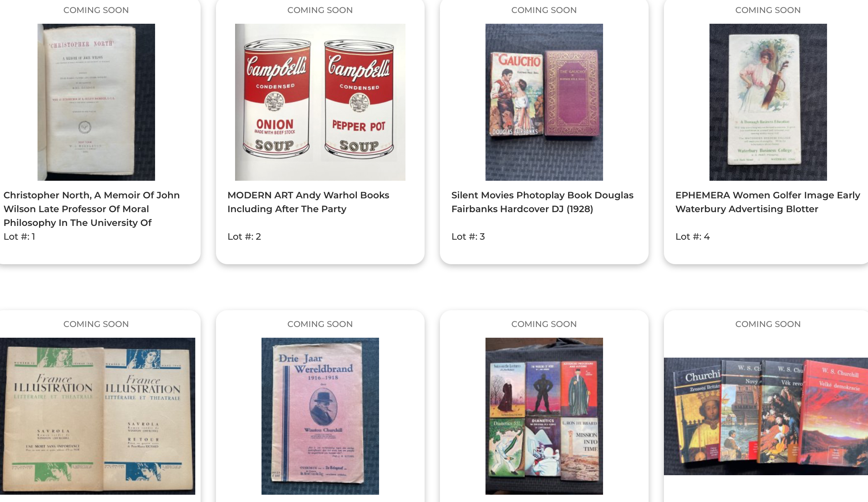The height and width of the screenshot is (502, 868).
Task: Select the Lot #: 2 label
Action: click(x=244, y=237)
